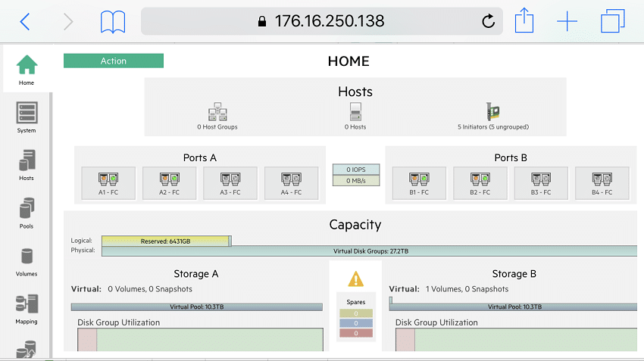Click the address bar with 176.16.250.138
The width and height of the screenshot is (644, 361).
(321, 21)
